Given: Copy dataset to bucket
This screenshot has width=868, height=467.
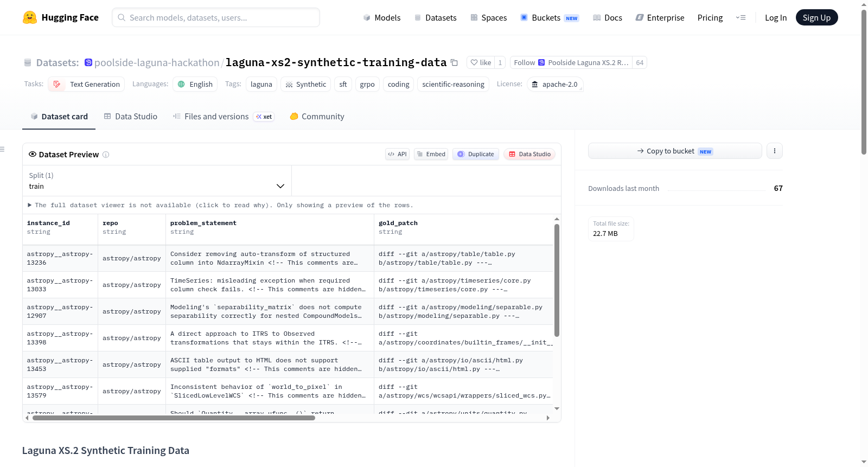Looking at the screenshot, I should [x=675, y=151].
